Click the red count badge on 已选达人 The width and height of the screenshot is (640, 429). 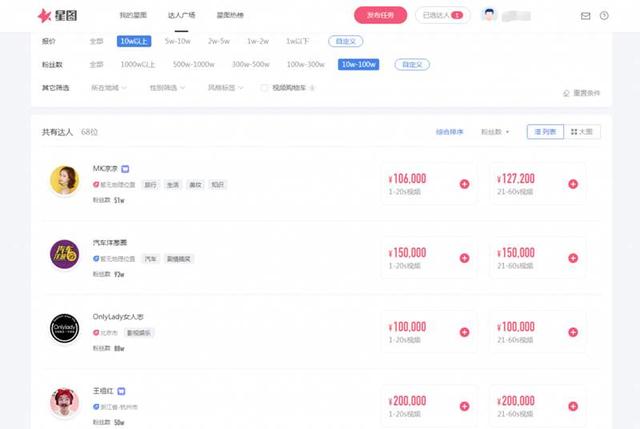click(x=457, y=15)
